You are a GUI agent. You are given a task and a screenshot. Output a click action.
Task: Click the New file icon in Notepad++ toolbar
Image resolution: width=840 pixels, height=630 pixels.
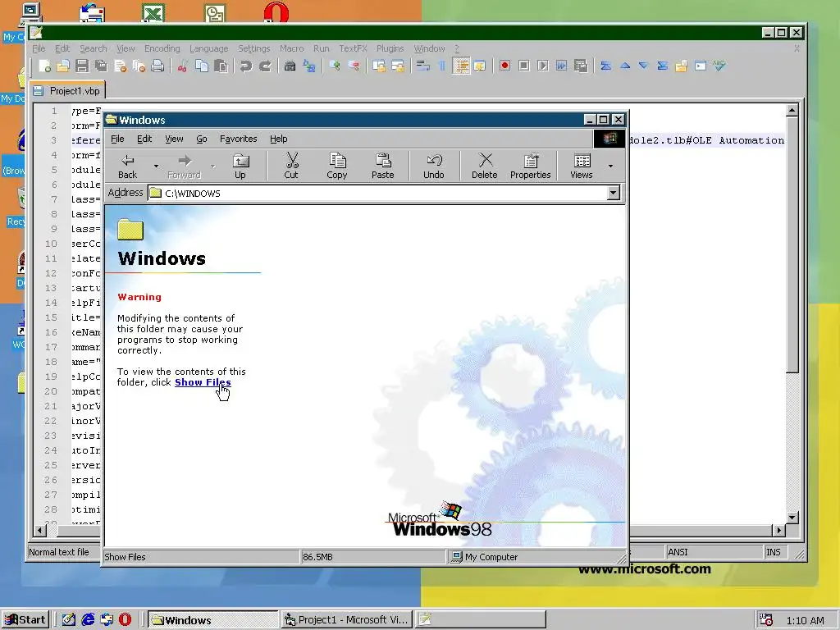point(45,66)
